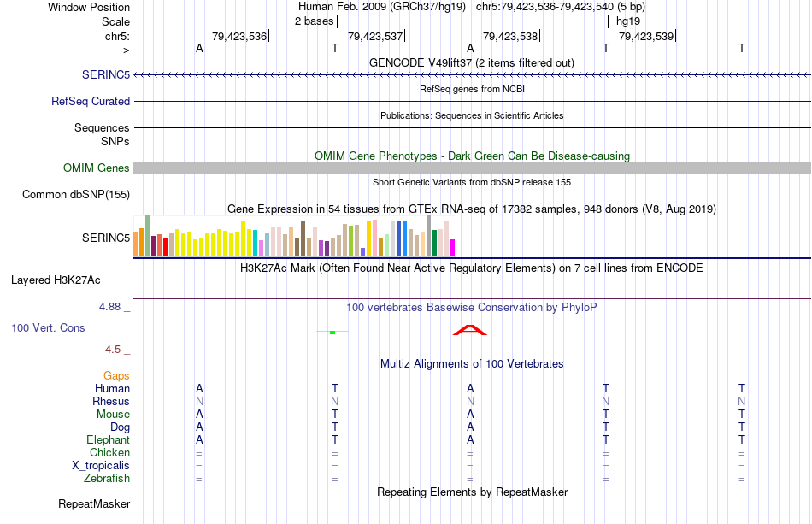Click the 'Common dbSNP(155)' track label
The width and height of the screenshot is (812, 524).
tap(76, 195)
